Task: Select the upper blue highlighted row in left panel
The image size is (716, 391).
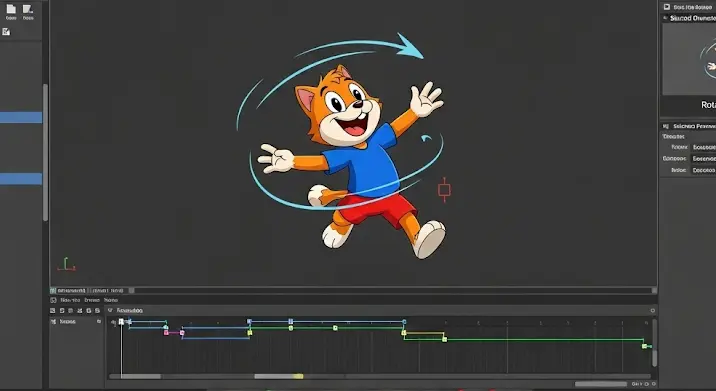Action: point(21,117)
